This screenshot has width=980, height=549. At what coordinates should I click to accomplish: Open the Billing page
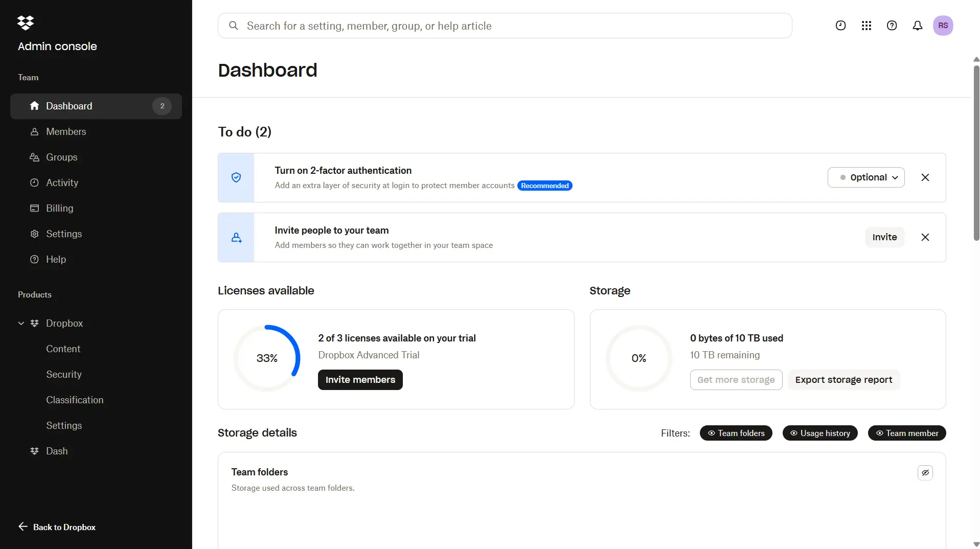pyautogui.click(x=96, y=208)
